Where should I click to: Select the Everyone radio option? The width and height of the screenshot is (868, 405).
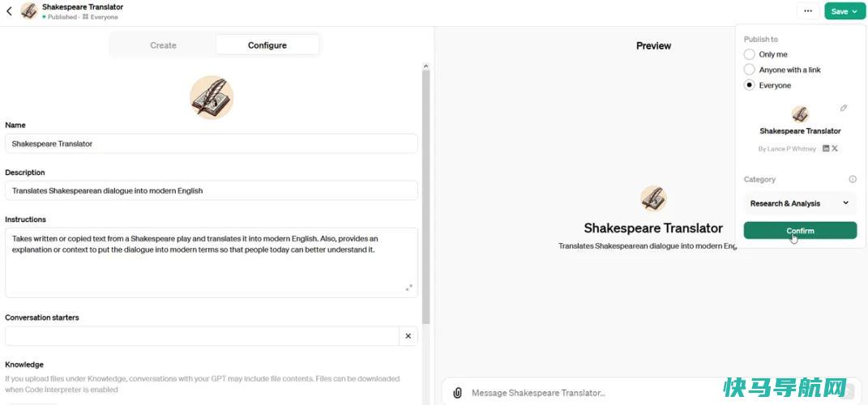tap(749, 85)
